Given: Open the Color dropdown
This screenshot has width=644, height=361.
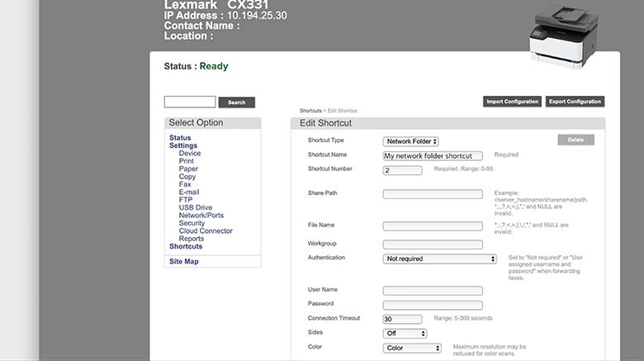Looking at the screenshot, I should [405, 348].
